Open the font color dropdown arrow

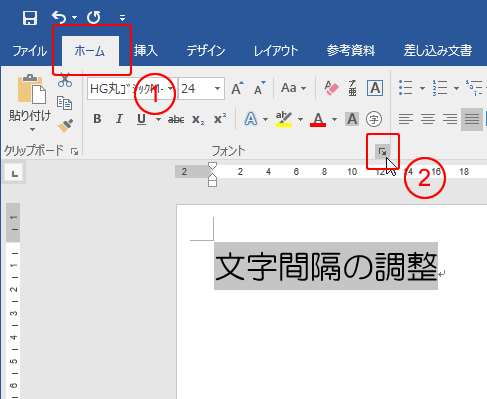click(x=334, y=119)
